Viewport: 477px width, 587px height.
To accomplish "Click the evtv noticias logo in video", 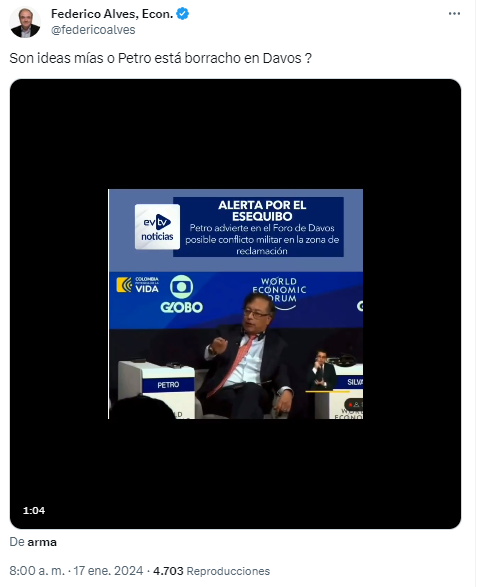I will coord(157,227).
